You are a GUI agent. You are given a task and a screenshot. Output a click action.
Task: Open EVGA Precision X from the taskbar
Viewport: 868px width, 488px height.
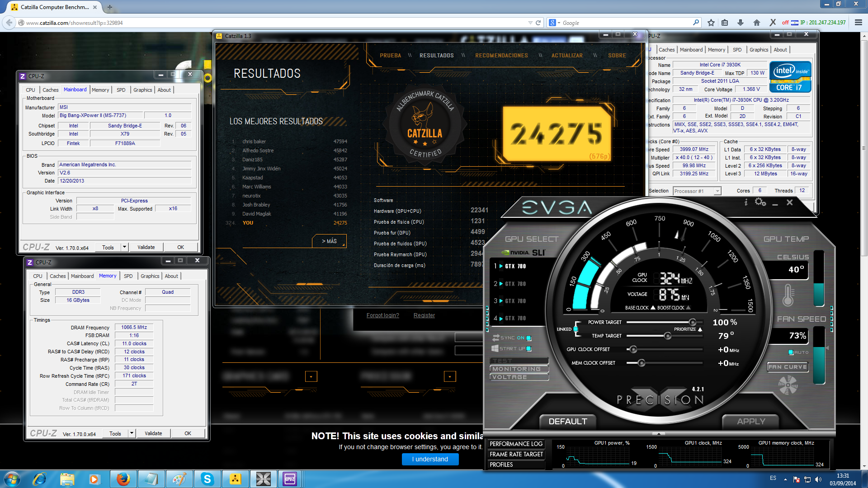click(x=263, y=479)
